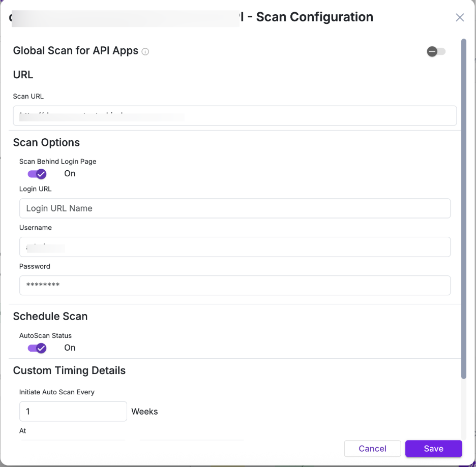Focus the Login URL Name field

pyautogui.click(x=235, y=208)
